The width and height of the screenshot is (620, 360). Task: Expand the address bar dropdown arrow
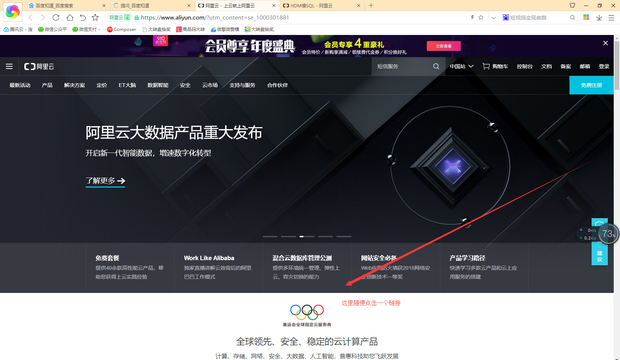point(493,17)
